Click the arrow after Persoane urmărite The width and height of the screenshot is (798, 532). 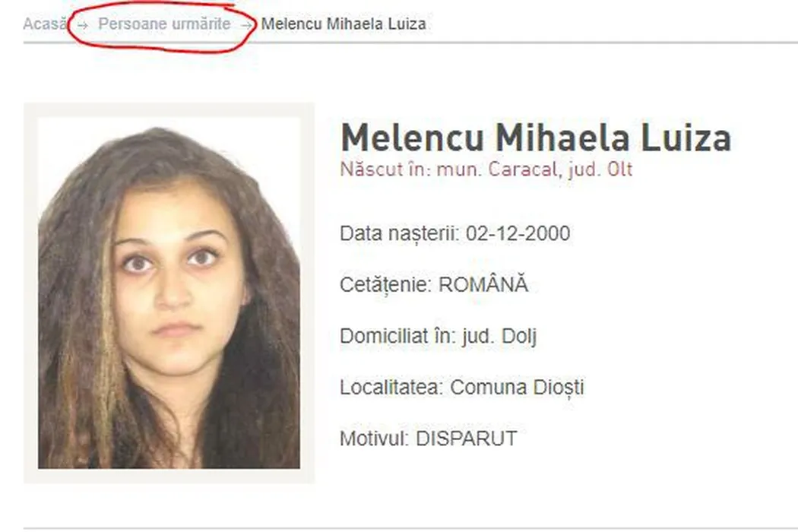(x=246, y=25)
